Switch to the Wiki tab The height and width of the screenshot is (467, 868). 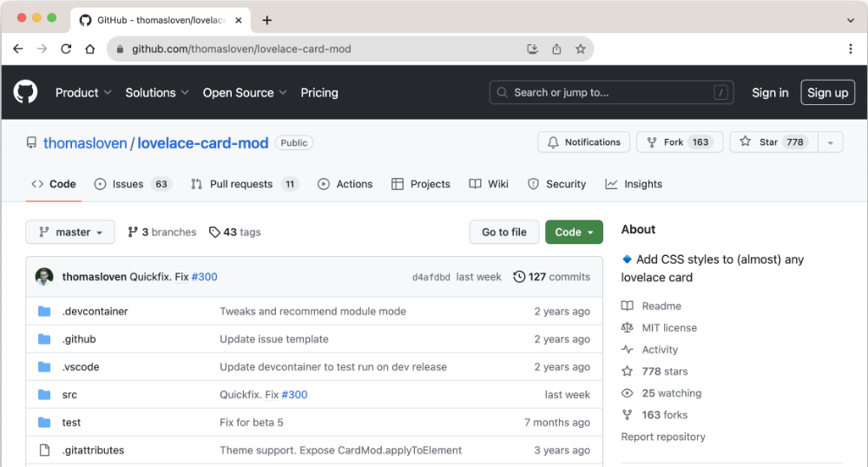click(489, 184)
